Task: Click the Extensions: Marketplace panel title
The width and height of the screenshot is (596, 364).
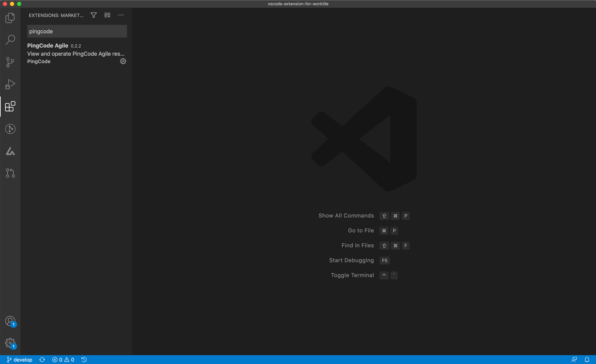Action: click(x=56, y=15)
